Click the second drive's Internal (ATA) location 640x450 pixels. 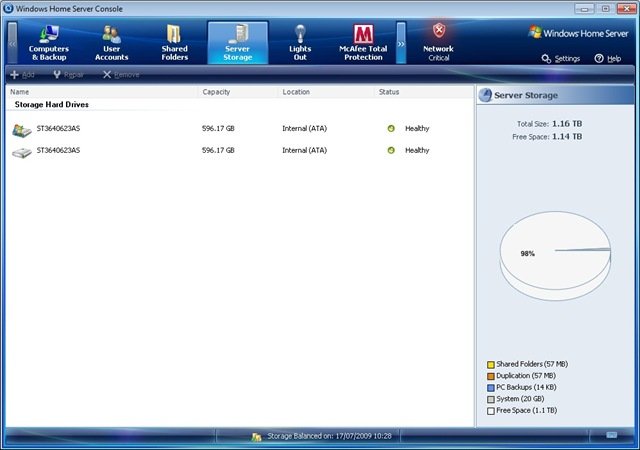point(304,150)
